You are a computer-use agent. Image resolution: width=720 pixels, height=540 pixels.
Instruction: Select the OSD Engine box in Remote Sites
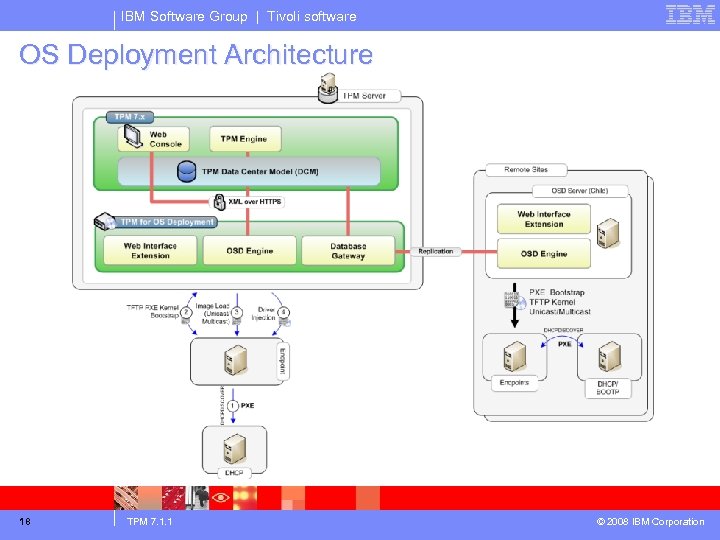point(544,253)
